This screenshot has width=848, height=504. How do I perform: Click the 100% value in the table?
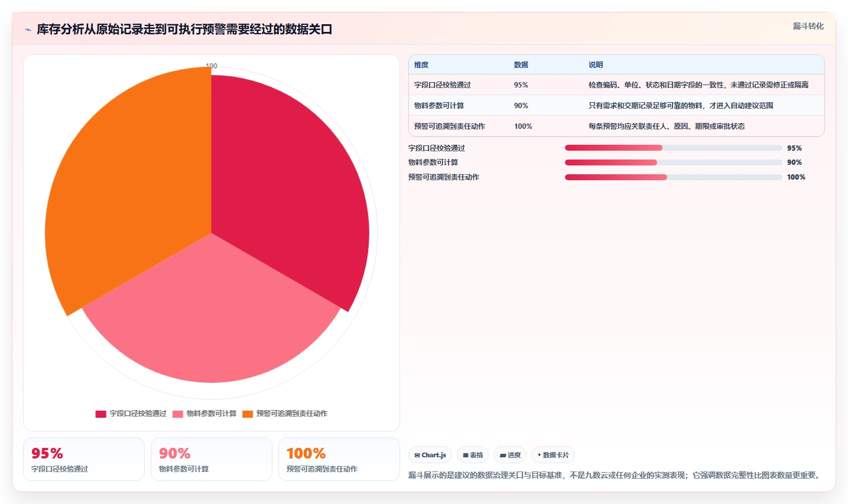coord(523,126)
